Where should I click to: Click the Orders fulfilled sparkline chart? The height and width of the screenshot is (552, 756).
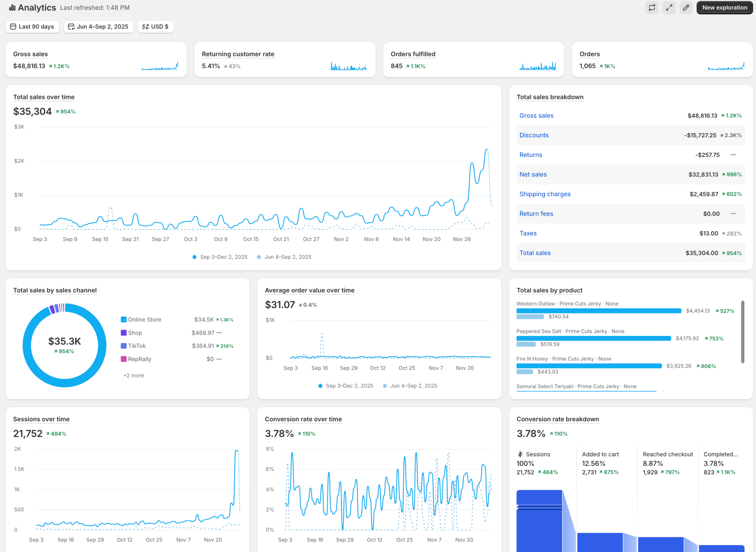[537, 66]
